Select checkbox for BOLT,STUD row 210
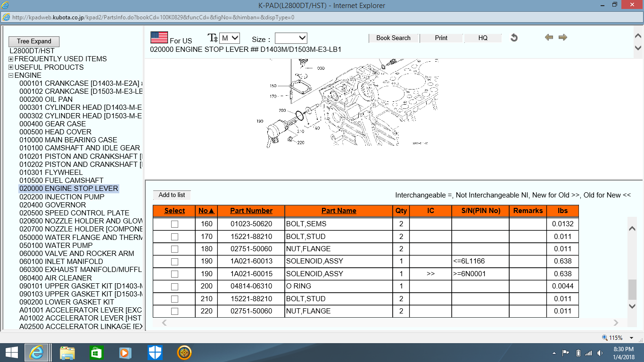 pyautogui.click(x=174, y=299)
